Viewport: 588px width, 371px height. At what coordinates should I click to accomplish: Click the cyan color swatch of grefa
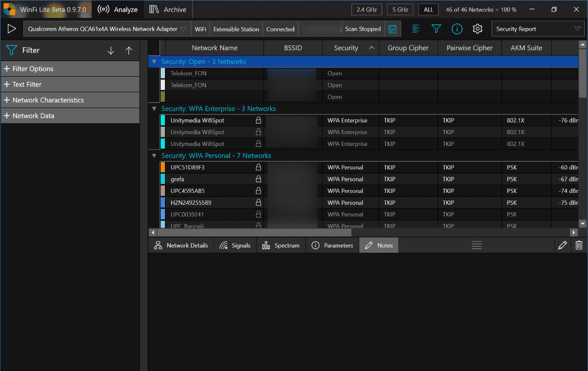point(162,179)
